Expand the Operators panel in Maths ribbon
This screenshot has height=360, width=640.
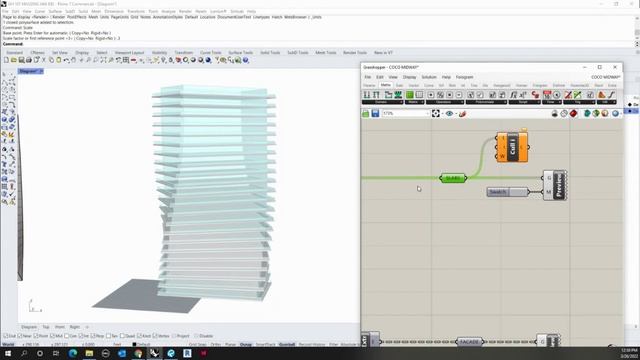point(444,102)
